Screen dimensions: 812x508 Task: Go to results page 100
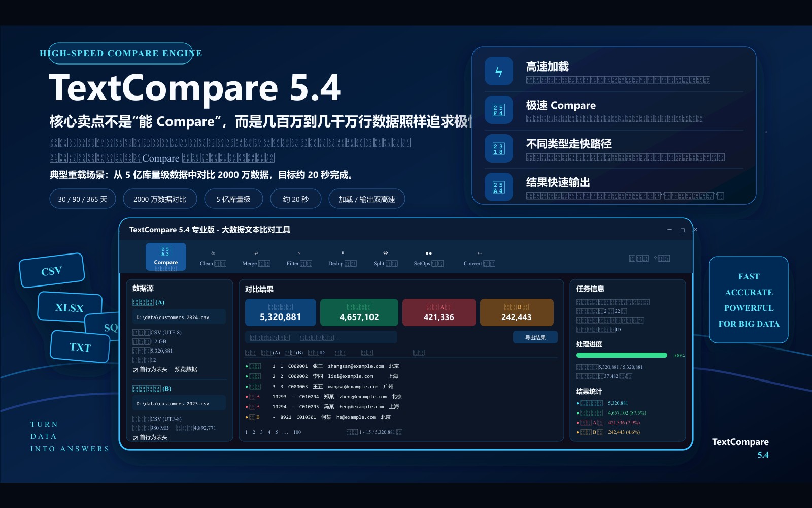(x=297, y=432)
